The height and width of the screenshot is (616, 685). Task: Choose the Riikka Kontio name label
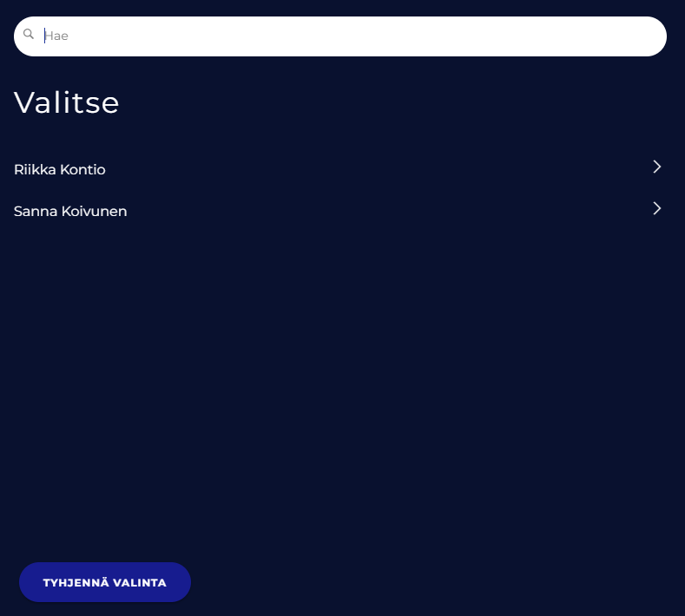(x=60, y=169)
